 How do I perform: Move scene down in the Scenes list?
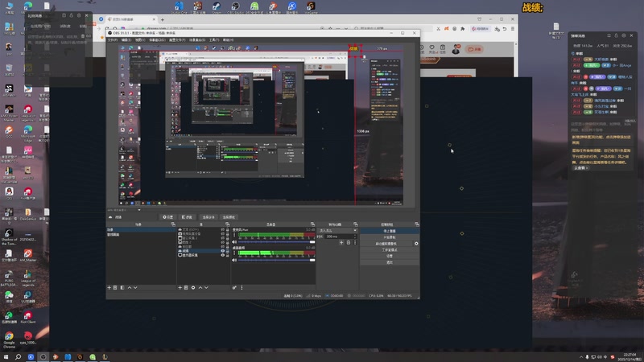click(135, 288)
